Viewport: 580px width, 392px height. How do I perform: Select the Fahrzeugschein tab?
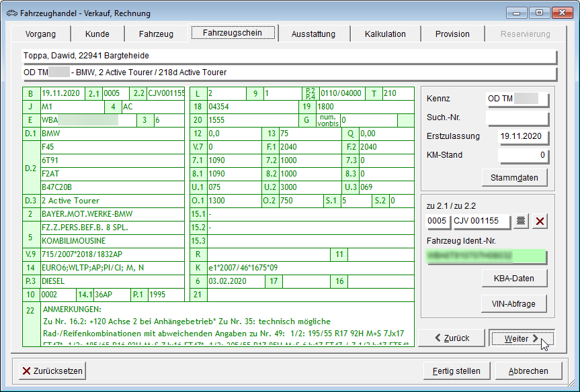(233, 32)
